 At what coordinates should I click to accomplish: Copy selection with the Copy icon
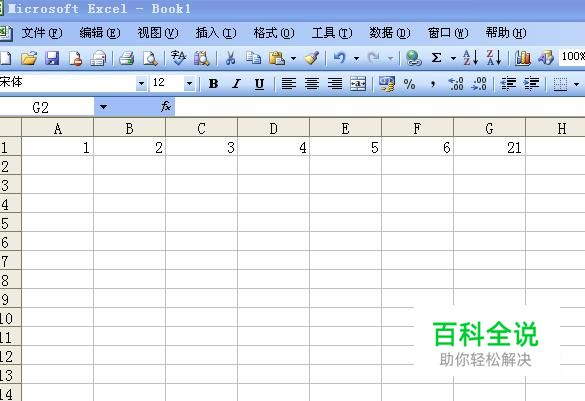click(253, 58)
